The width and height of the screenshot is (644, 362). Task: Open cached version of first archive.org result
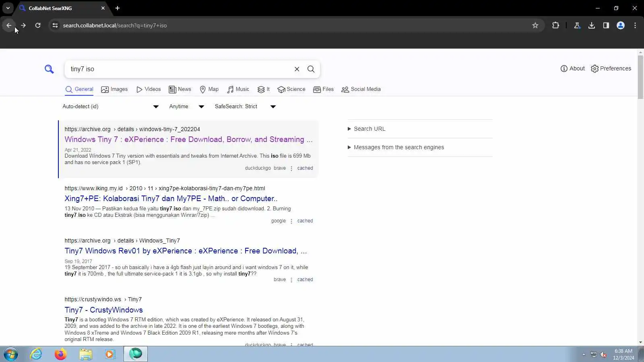click(x=305, y=169)
